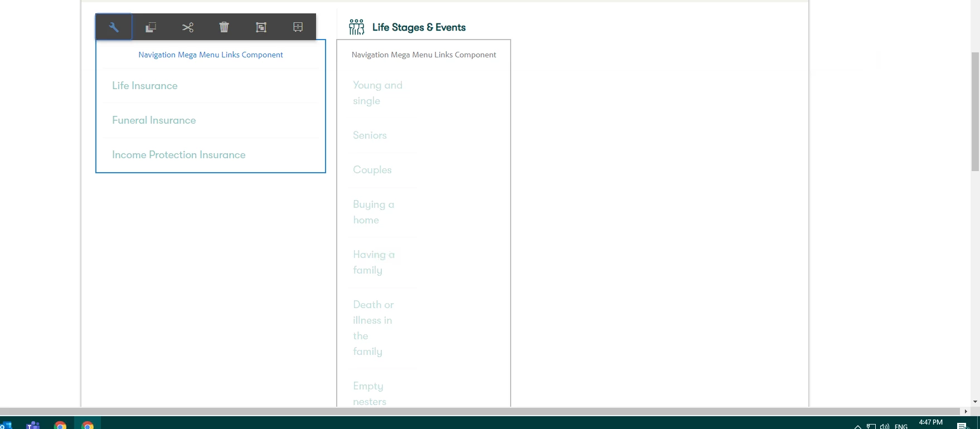Click the drawer cabinet toolbar icon
This screenshot has width=980, height=429.
click(x=298, y=27)
